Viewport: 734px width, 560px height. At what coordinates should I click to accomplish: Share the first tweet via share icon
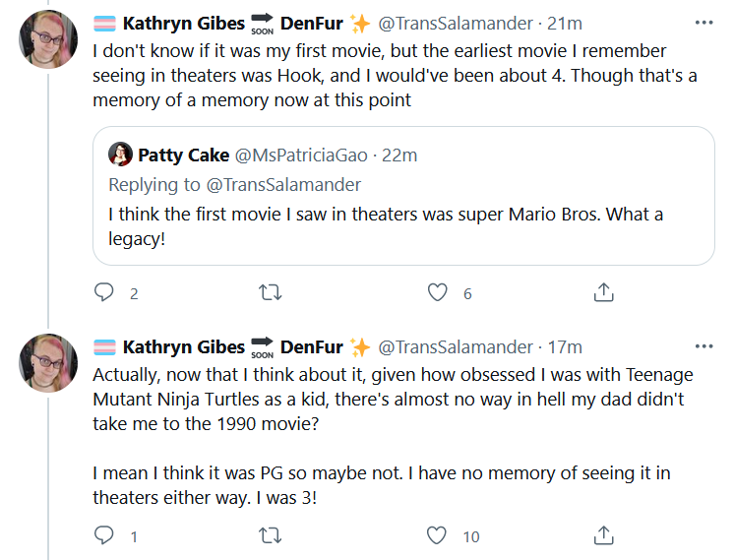603,292
